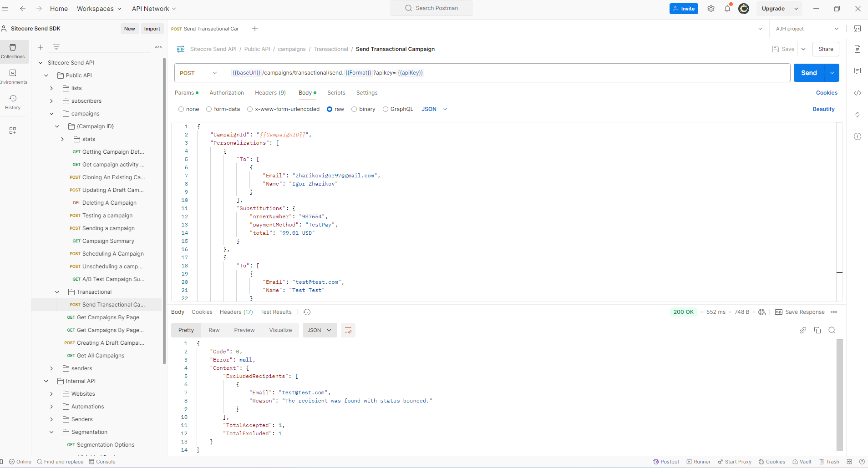Open collections panel more options ellipsis
Screen dimensions: 868x468
tap(158, 47)
